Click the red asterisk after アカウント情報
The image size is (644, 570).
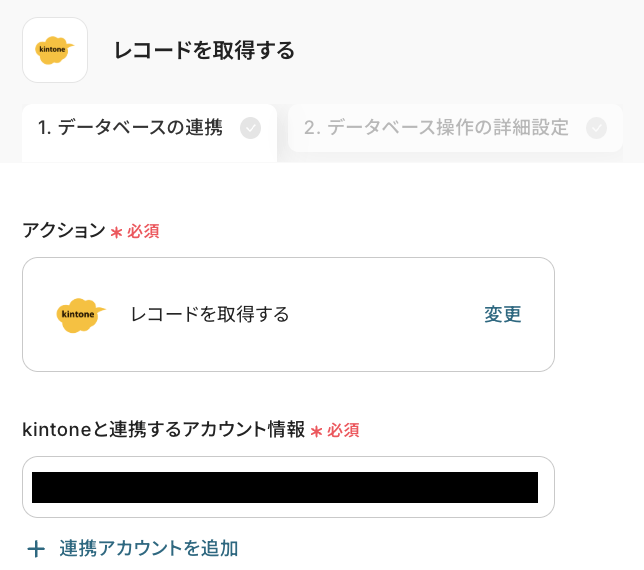click(x=316, y=431)
